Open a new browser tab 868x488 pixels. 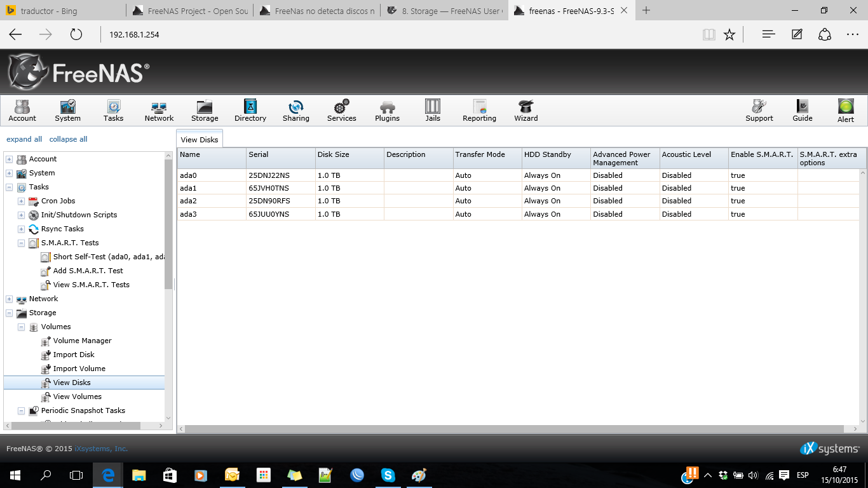[x=646, y=11]
